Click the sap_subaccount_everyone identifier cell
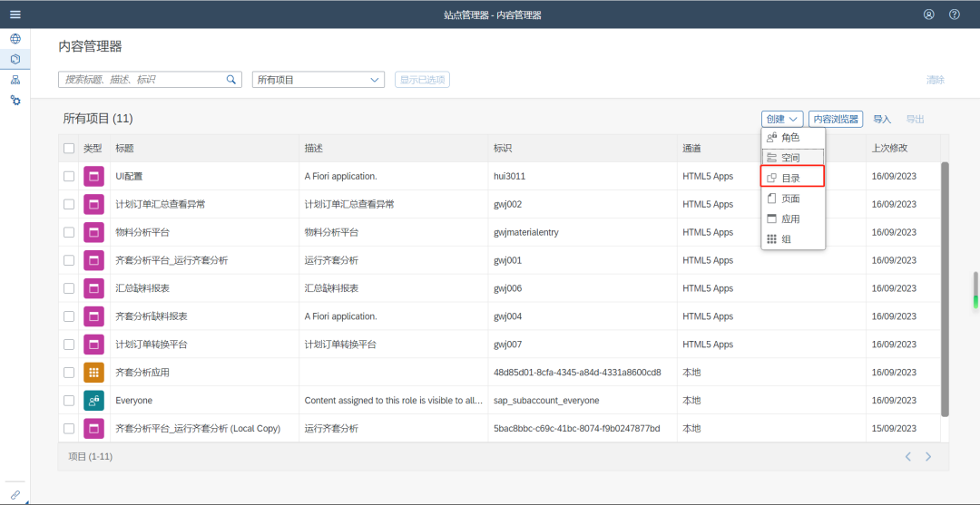Screen dimensions: 980x505 pos(546,401)
